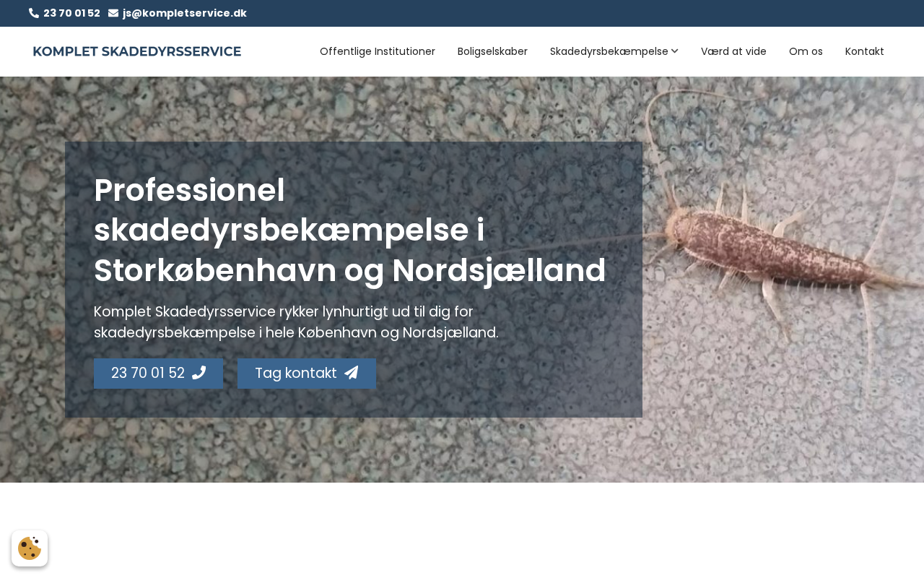Viewport: 924px width, 578px height.
Task: Go to the Boligselskaber page
Action: pos(492,51)
